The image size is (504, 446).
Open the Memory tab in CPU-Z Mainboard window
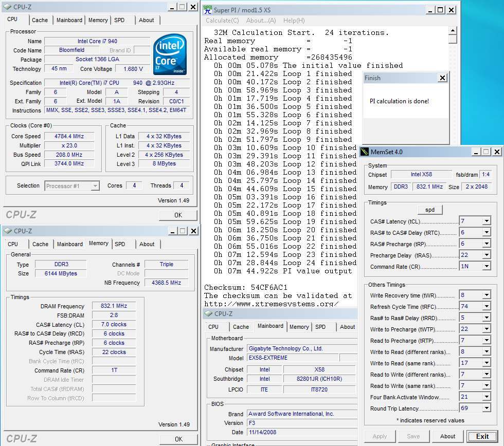tap(299, 327)
